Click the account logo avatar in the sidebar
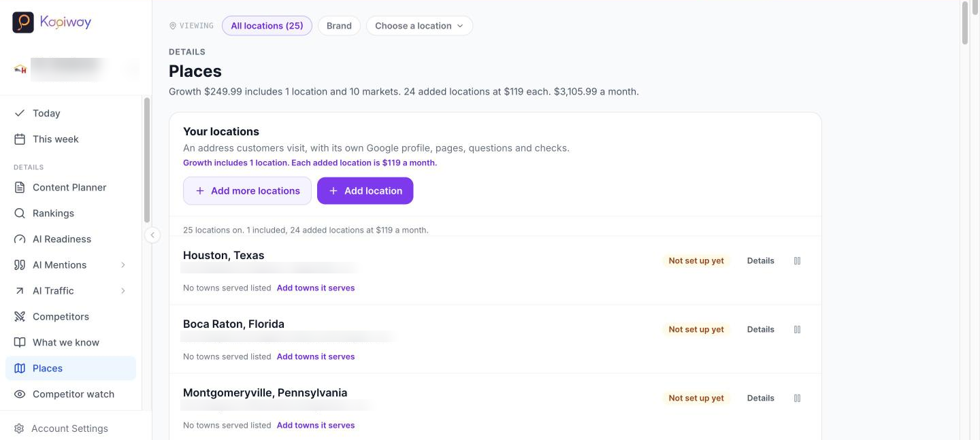The height and width of the screenshot is (440, 980). pyautogui.click(x=20, y=69)
